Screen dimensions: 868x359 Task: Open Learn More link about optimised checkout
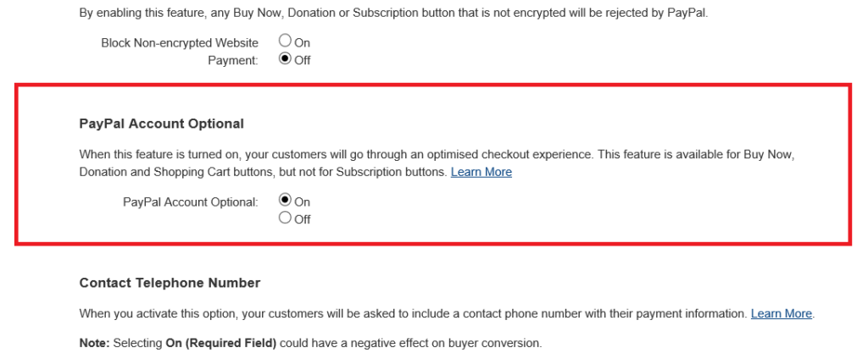tap(481, 172)
